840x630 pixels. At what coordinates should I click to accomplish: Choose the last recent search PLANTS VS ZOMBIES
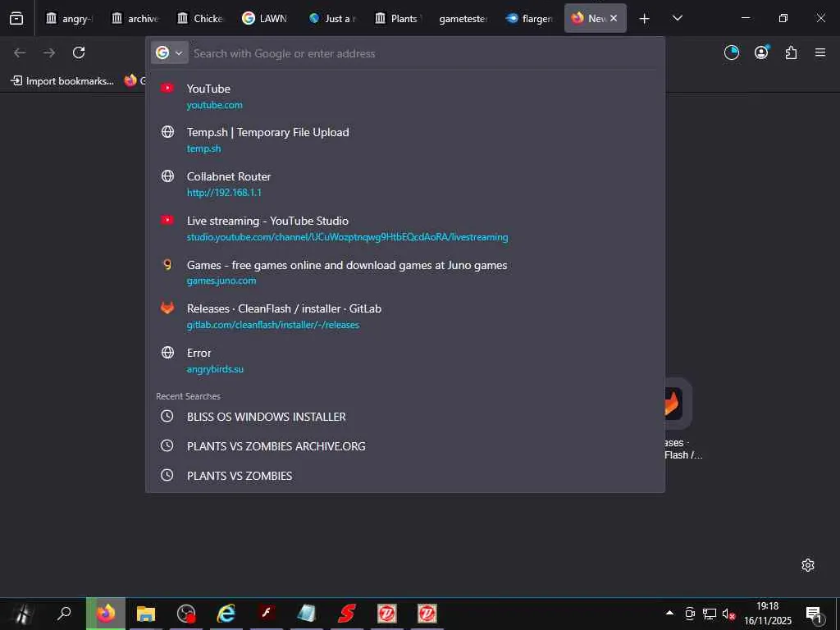(405, 475)
